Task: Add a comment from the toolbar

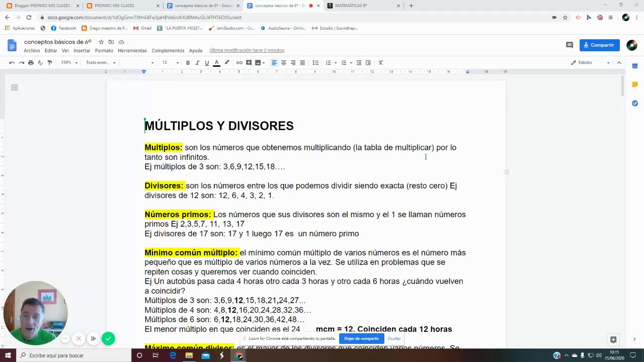Action: [249, 63]
